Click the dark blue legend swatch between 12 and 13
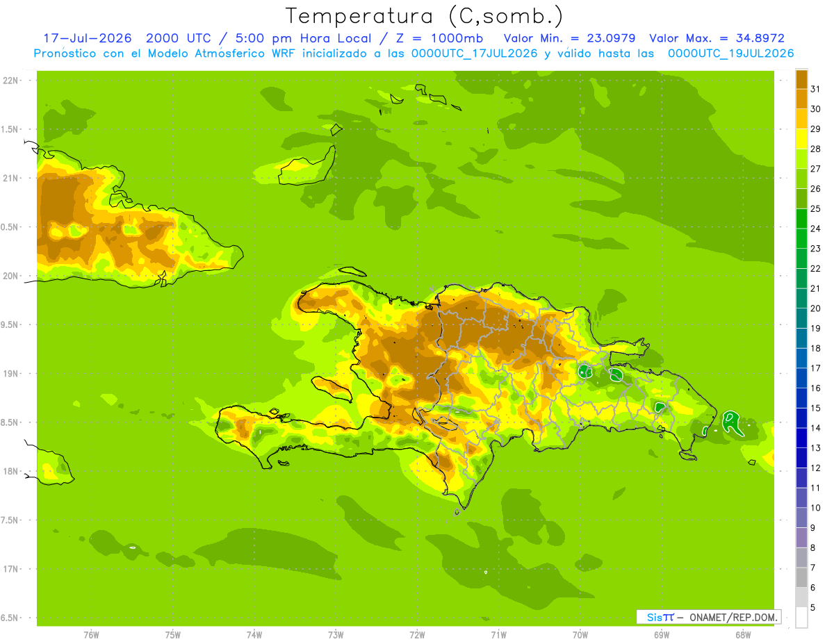834x644 pixels. 801,457
